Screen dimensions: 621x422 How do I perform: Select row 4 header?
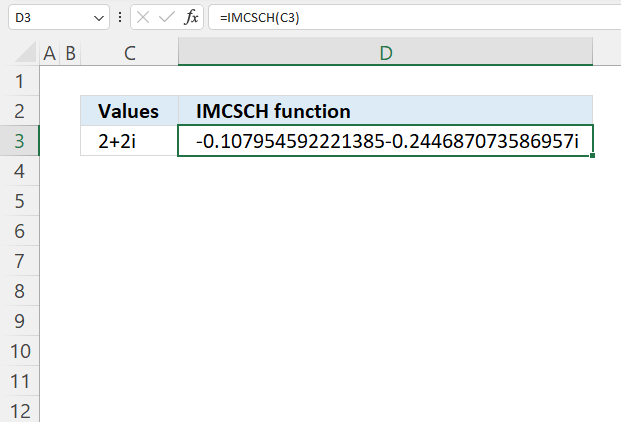[19, 171]
